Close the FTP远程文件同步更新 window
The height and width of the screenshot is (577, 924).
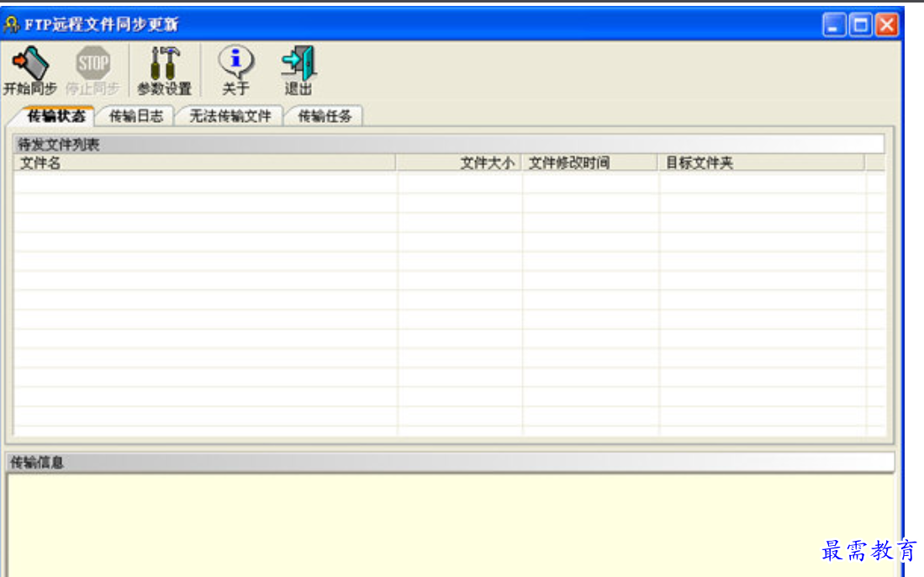(887, 24)
